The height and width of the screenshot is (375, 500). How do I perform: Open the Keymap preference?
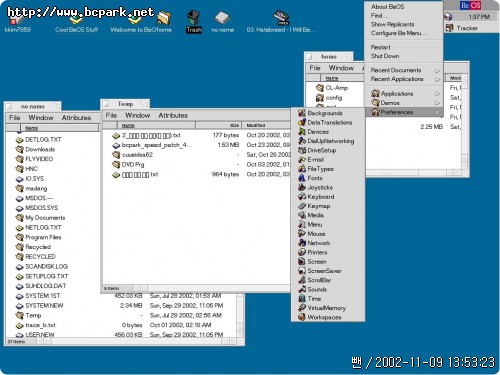328,206
